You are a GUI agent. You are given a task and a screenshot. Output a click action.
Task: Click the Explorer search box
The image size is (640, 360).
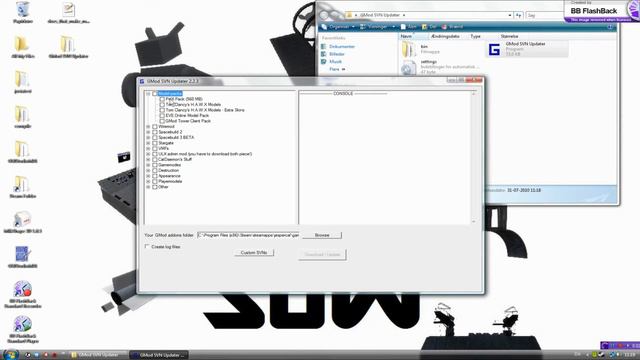pyautogui.click(x=544, y=15)
